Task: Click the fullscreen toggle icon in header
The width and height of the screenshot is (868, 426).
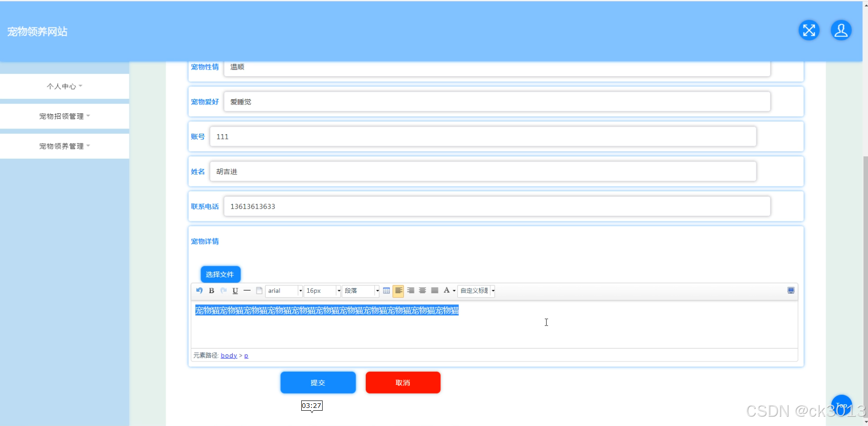Action: [x=809, y=31]
